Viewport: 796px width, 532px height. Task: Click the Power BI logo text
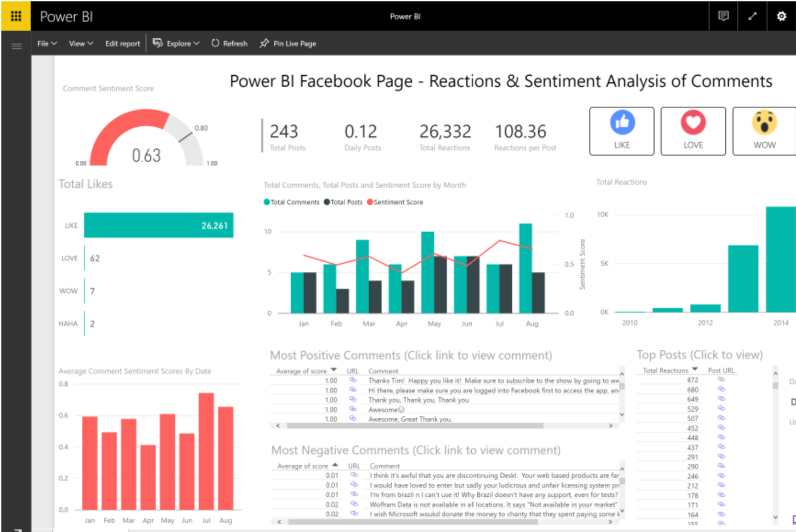click(x=67, y=17)
